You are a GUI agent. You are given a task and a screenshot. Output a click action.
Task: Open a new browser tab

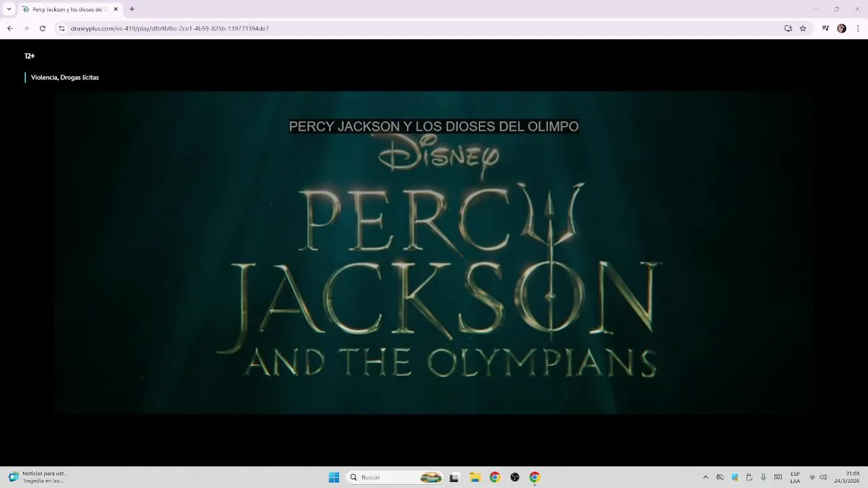(132, 9)
